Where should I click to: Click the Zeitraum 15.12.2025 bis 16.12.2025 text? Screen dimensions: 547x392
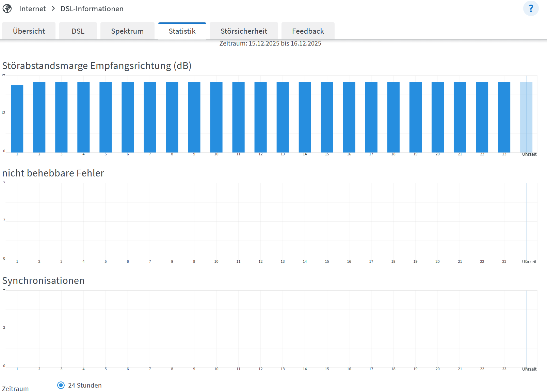point(270,44)
